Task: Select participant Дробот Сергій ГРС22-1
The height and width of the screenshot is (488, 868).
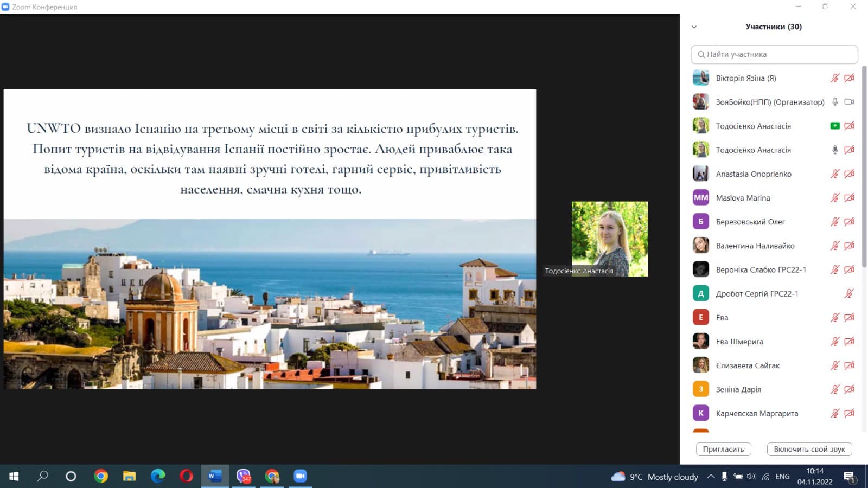Action: (x=774, y=293)
